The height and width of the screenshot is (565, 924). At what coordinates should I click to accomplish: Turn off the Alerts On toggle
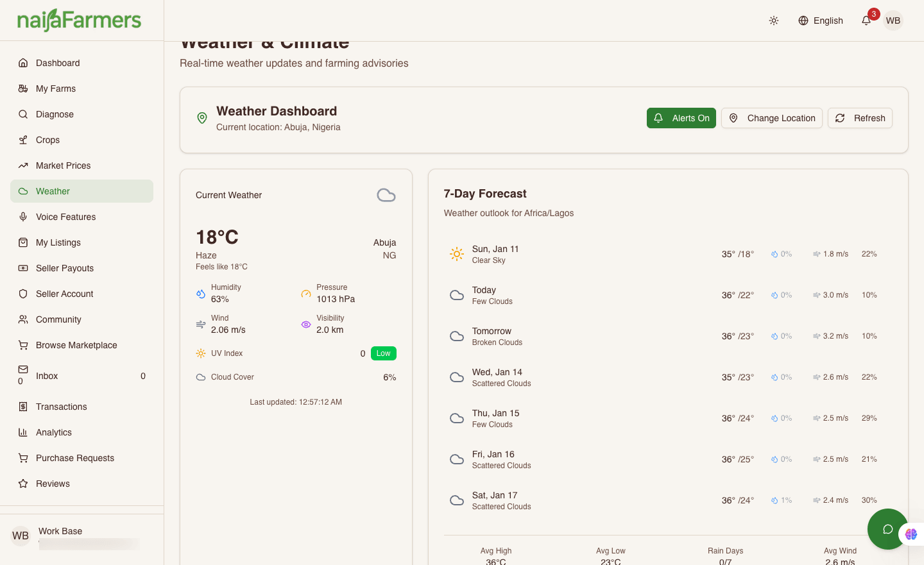681,118
